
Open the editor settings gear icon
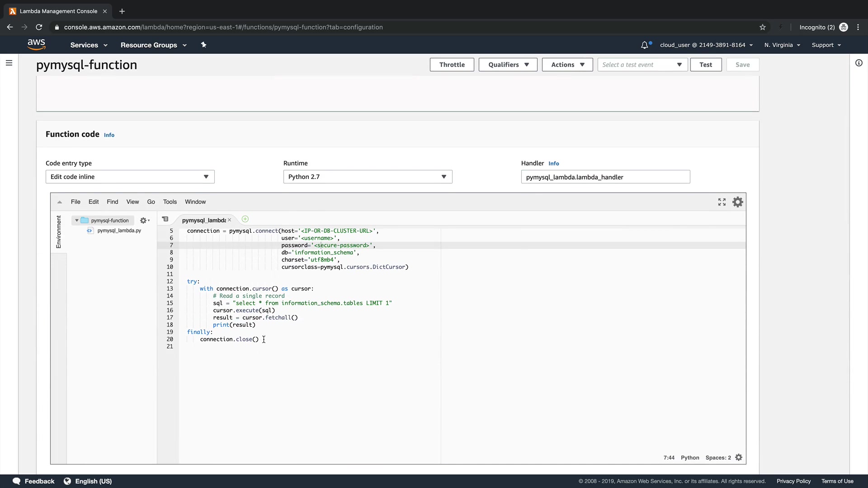737,202
